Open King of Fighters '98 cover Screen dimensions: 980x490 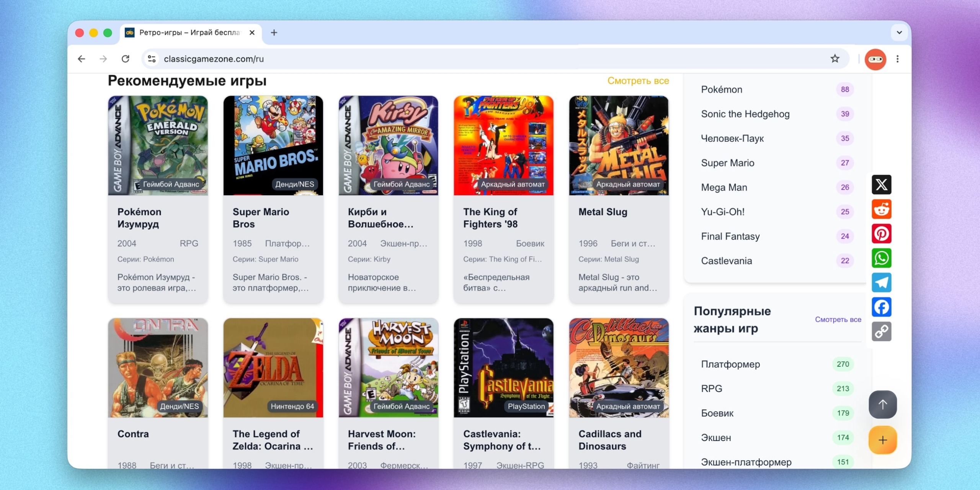pos(503,145)
